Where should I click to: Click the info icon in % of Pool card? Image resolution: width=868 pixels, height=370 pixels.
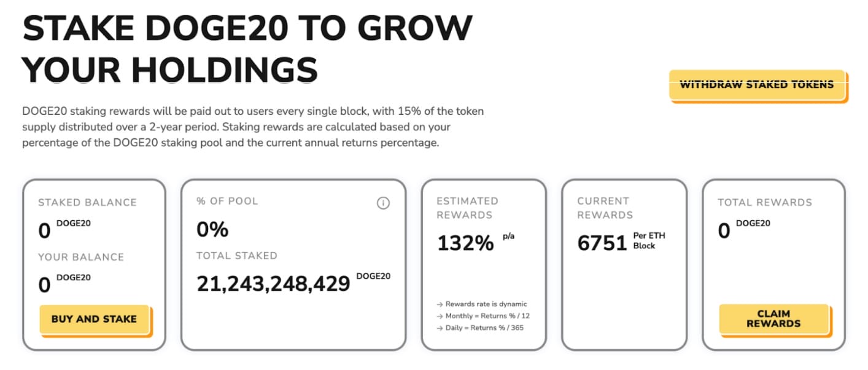click(383, 203)
